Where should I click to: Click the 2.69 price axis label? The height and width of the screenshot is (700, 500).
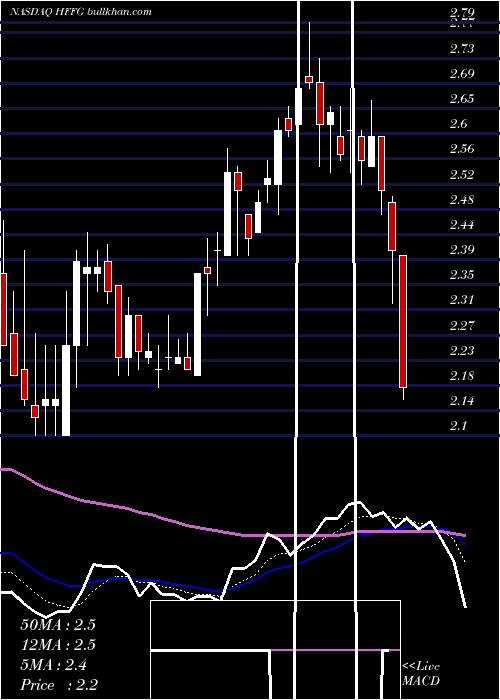462,74
